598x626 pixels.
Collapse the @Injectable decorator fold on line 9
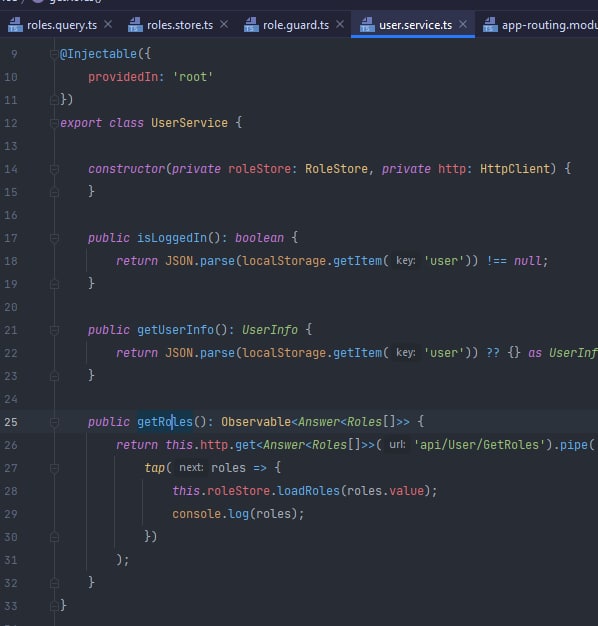(54, 54)
